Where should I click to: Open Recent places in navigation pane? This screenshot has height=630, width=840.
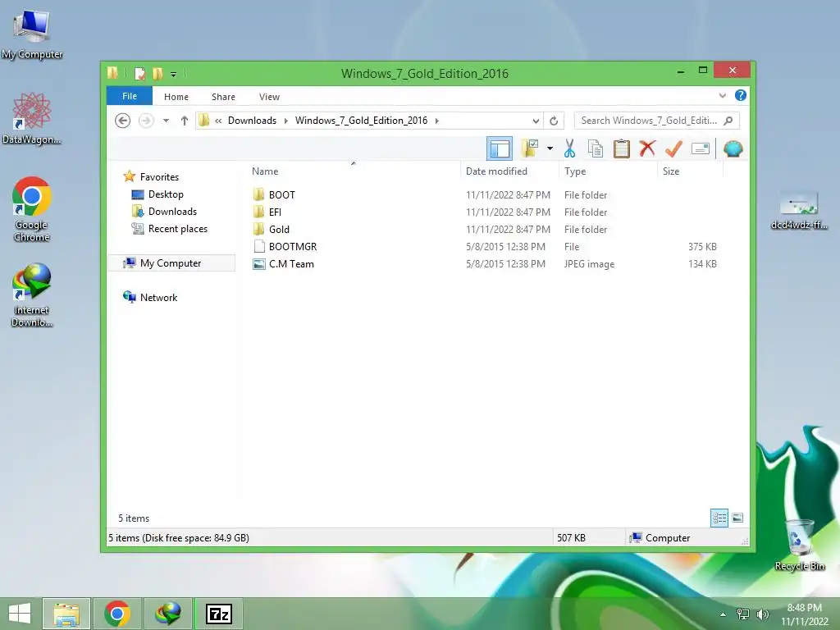(177, 229)
